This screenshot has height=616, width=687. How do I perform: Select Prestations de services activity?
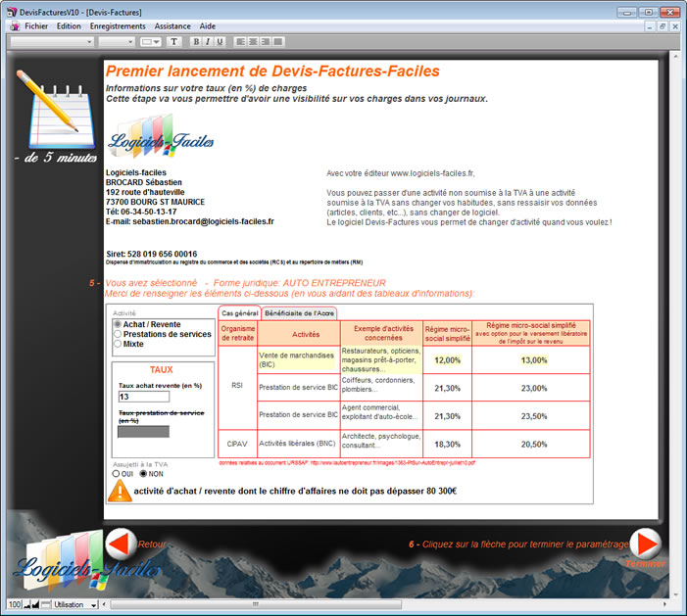[x=119, y=334]
